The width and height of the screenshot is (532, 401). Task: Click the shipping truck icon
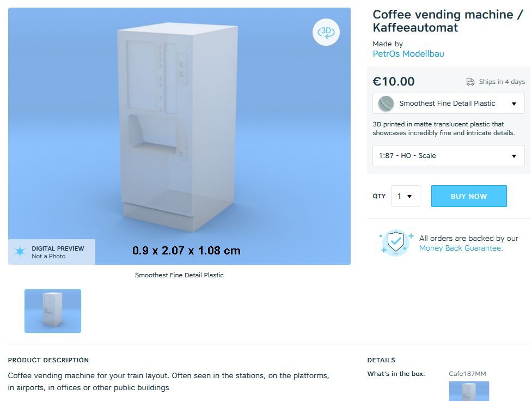tap(470, 82)
